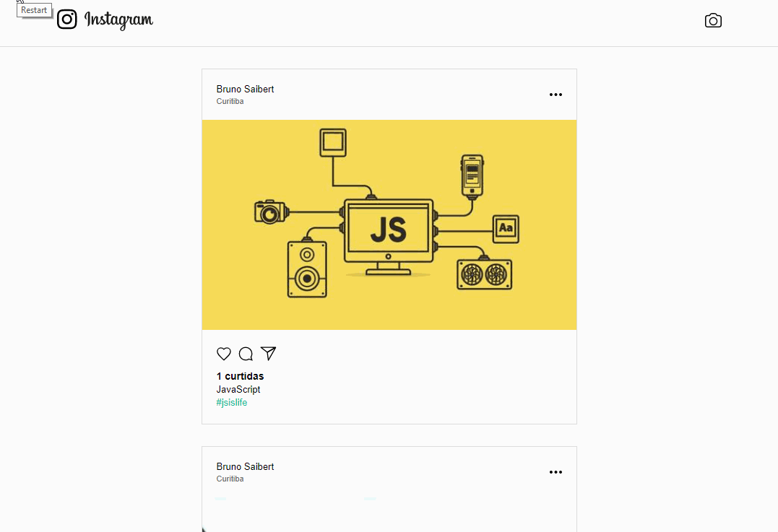Screen dimensions: 778x532
Task: Click the Instagram camera logo icon
Action: click(x=67, y=19)
